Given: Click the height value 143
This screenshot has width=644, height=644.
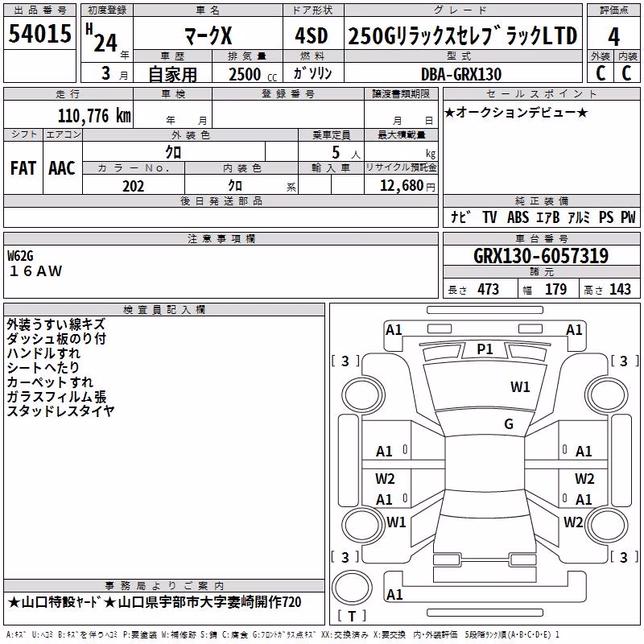Looking at the screenshot, I should pyautogui.click(x=620, y=289).
